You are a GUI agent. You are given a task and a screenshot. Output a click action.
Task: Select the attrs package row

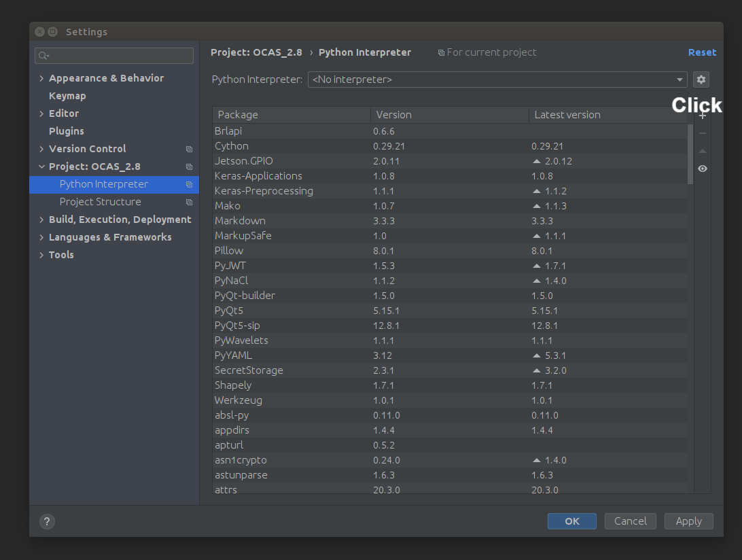[x=450, y=489]
